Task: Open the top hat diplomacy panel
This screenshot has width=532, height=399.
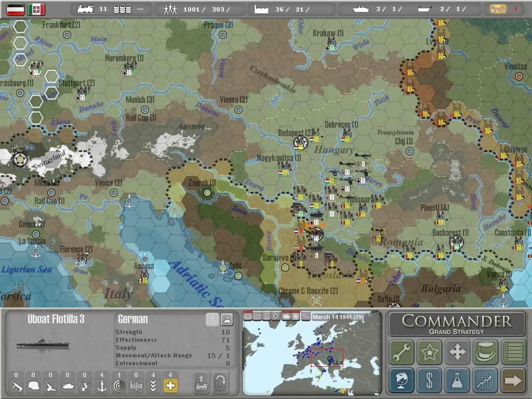Action: point(486,352)
